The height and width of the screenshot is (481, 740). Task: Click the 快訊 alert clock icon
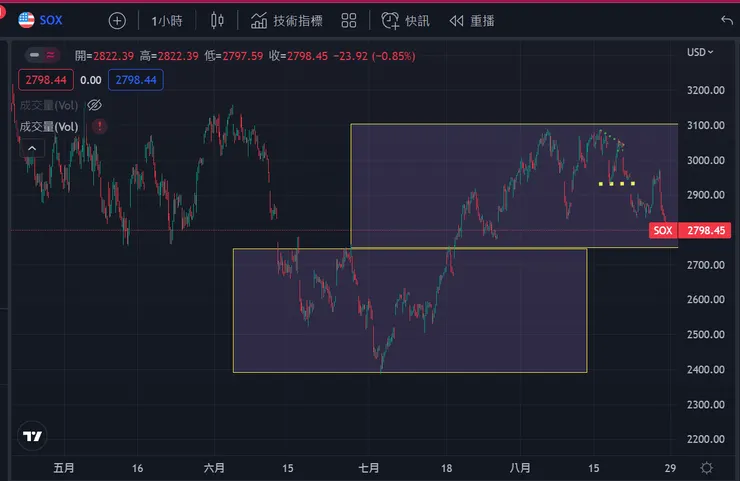pyautogui.click(x=405, y=21)
